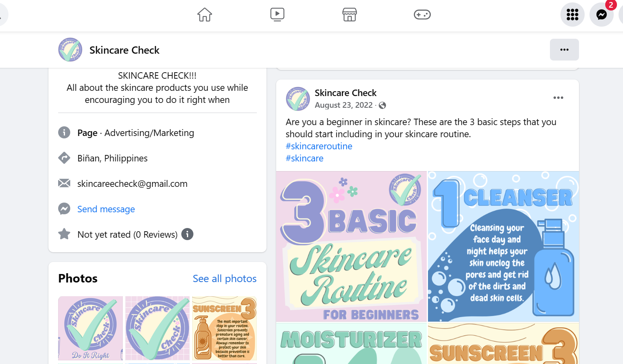The width and height of the screenshot is (623, 364).
Task: Open the Marketplace storefront icon
Action: point(350,15)
